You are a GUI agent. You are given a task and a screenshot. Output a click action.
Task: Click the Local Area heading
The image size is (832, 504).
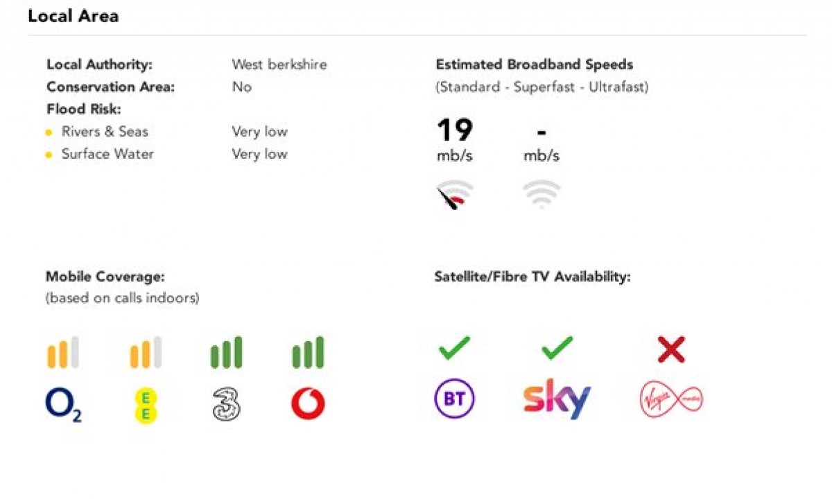pos(73,16)
